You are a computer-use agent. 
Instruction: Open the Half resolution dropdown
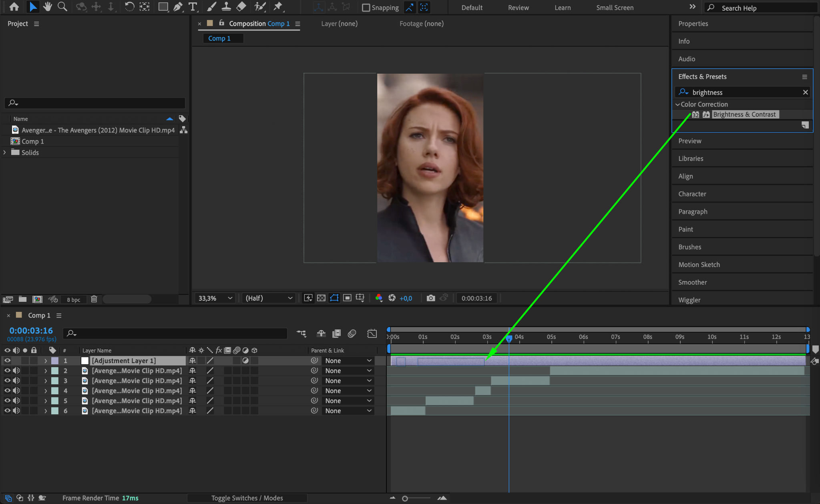[269, 298]
